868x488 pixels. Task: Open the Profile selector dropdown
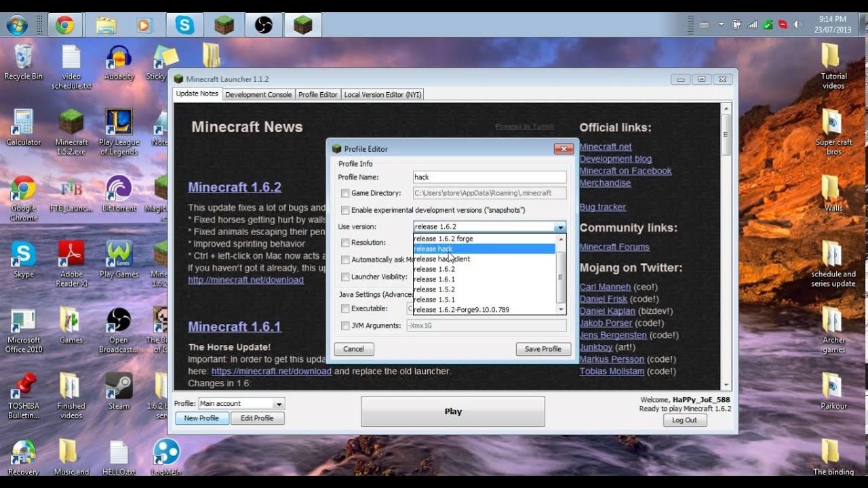pyautogui.click(x=241, y=403)
